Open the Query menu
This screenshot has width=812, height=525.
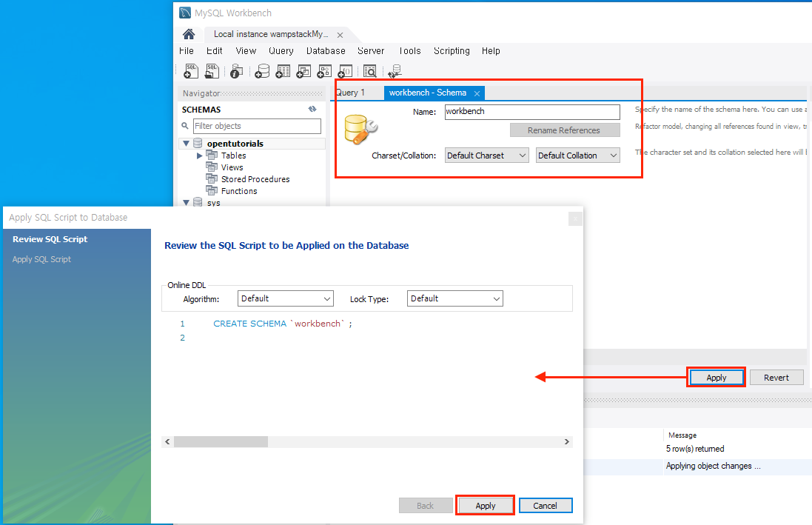pyautogui.click(x=281, y=51)
